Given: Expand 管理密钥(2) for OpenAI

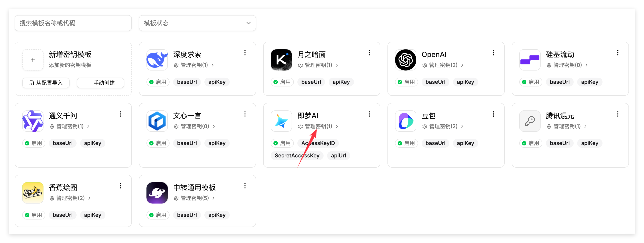Looking at the screenshot, I should click(443, 65).
